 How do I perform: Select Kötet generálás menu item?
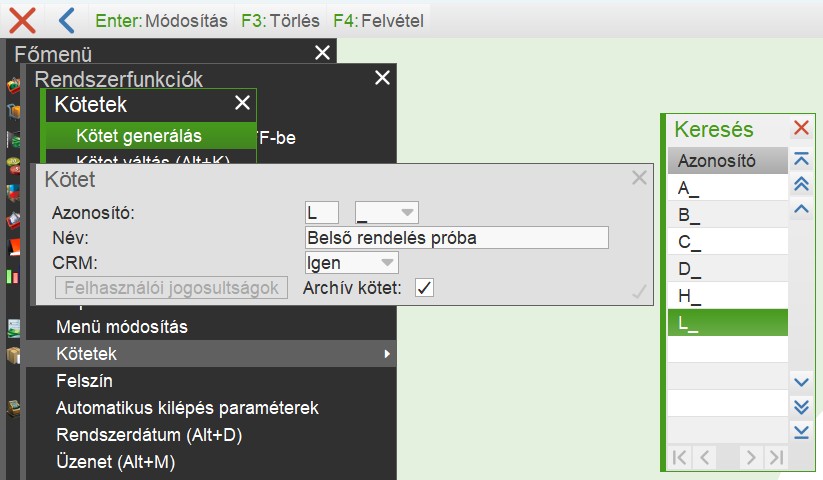(x=139, y=135)
